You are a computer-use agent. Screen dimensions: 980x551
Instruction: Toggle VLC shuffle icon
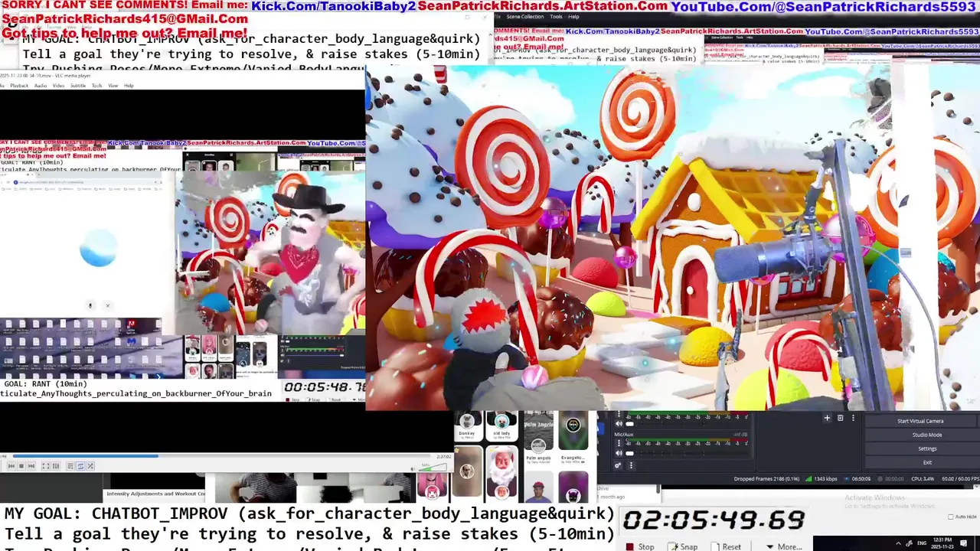(x=90, y=466)
